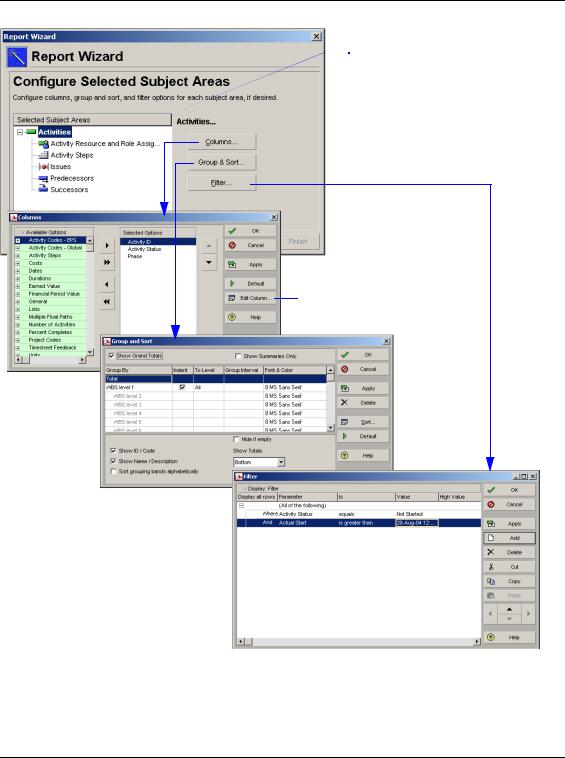
Task: Enable Sort grouping bands alphabetically
Action: click(x=113, y=471)
